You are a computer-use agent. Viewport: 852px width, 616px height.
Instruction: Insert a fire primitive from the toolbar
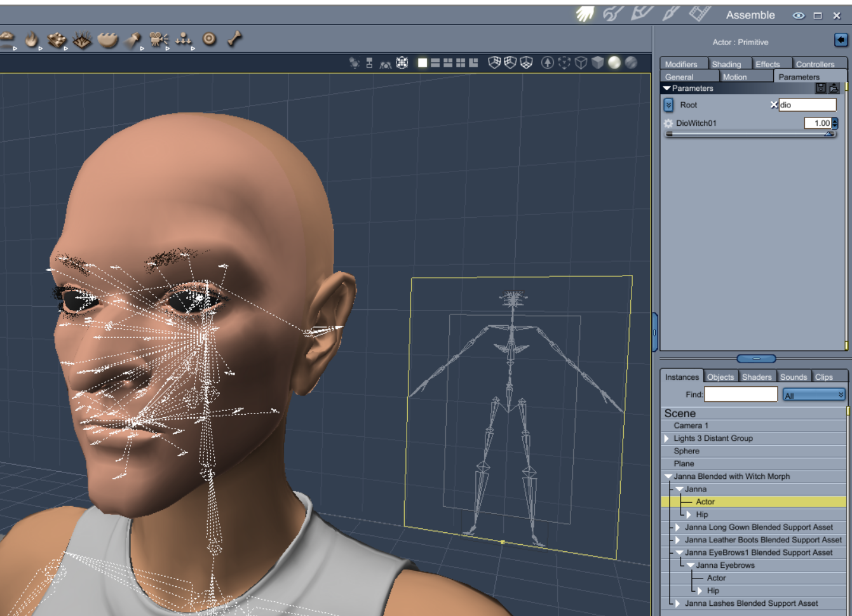31,40
